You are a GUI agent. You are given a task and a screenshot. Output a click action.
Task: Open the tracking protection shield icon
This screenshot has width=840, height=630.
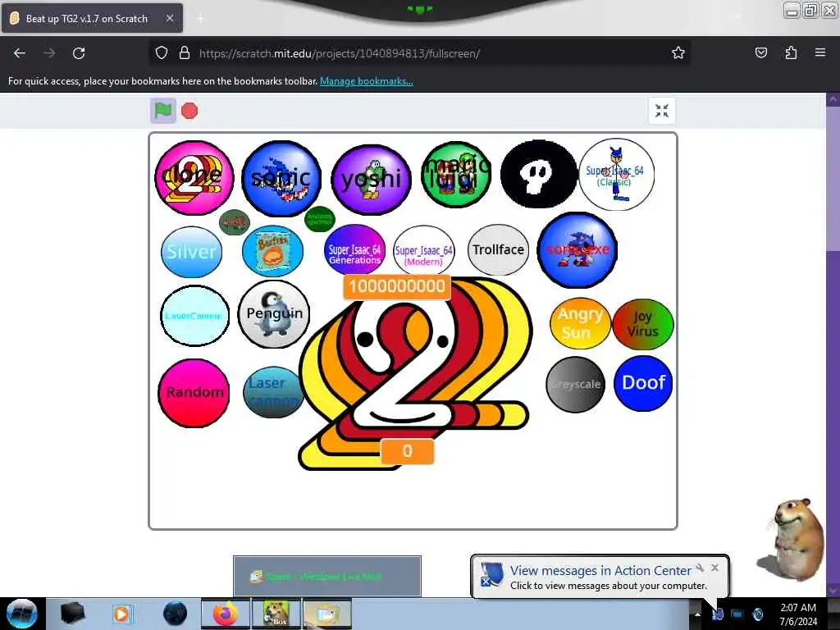[x=162, y=53]
